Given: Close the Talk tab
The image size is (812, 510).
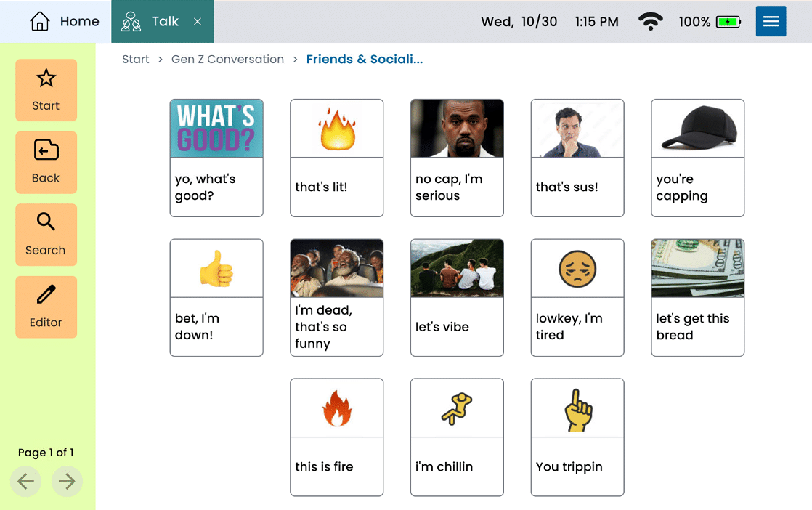Looking at the screenshot, I should 198,22.
